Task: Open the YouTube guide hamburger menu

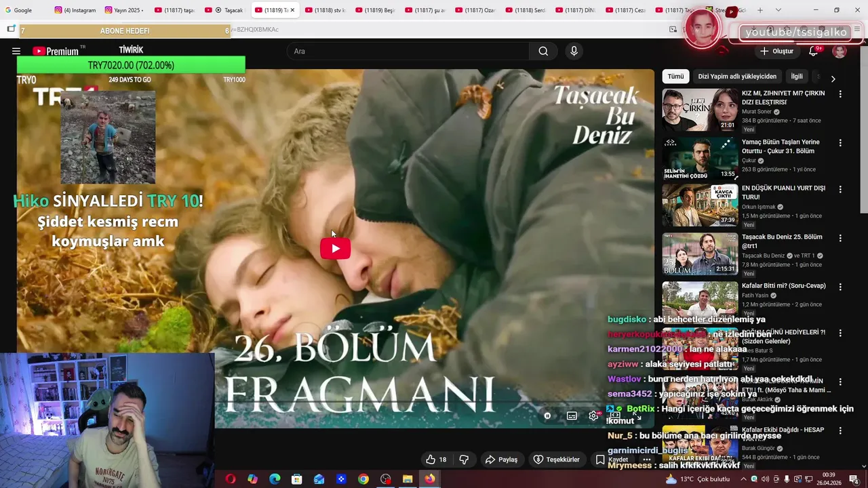Action: (16, 51)
